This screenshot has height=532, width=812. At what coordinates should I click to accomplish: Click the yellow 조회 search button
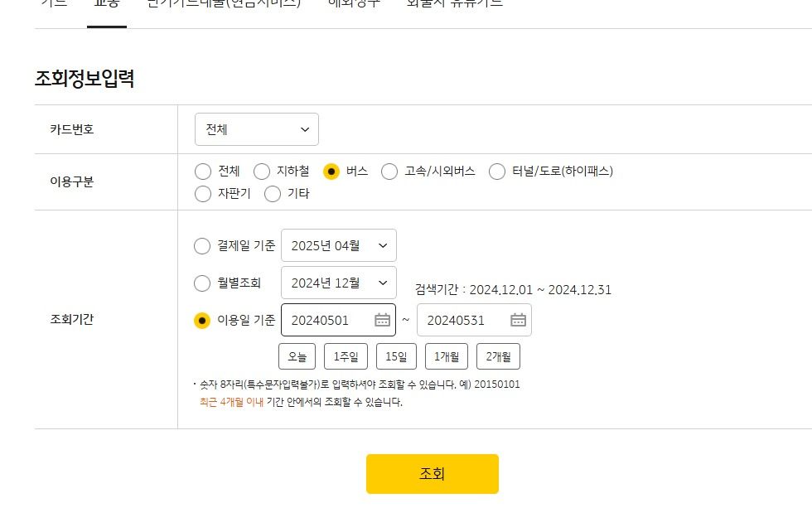(x=432, y=474)
